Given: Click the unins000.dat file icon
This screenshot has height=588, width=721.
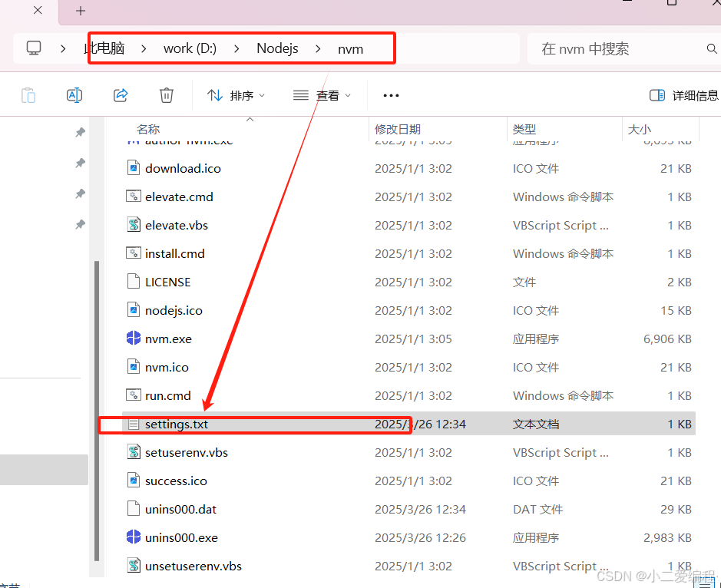Looking at the screenshot, I should 134,509.
